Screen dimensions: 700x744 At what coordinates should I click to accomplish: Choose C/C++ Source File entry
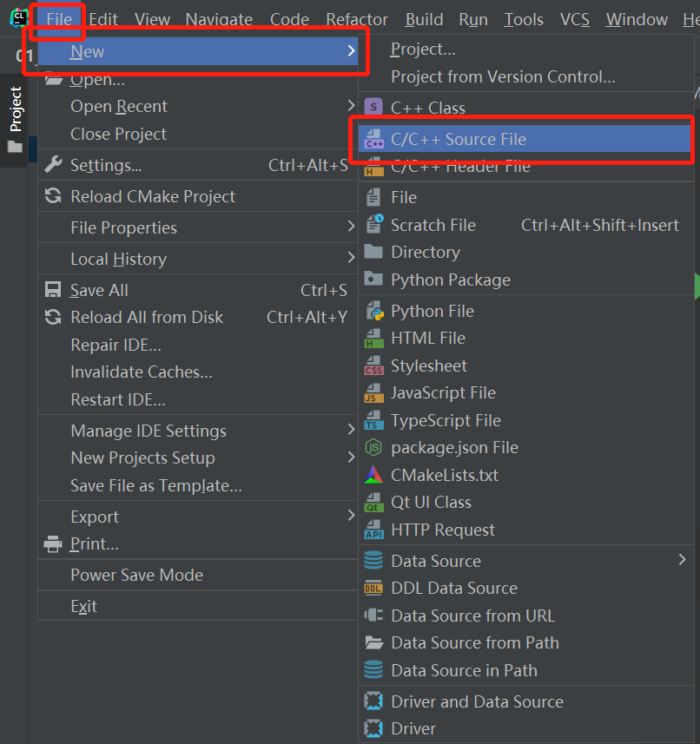point(459,139)
